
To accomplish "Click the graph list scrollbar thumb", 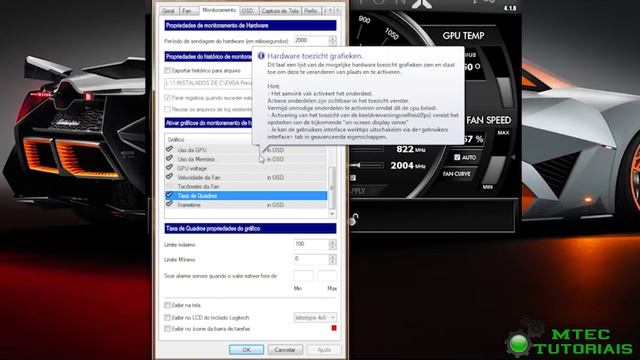I will point(332,188).
